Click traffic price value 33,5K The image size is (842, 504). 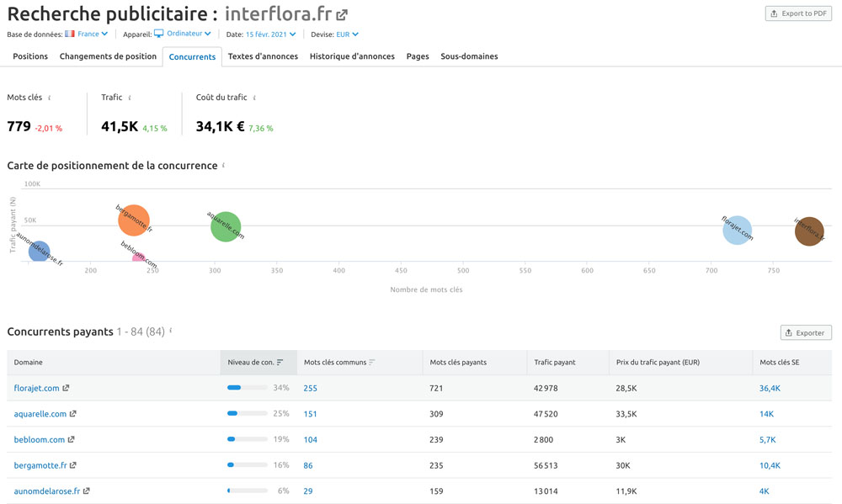(626, 414)
